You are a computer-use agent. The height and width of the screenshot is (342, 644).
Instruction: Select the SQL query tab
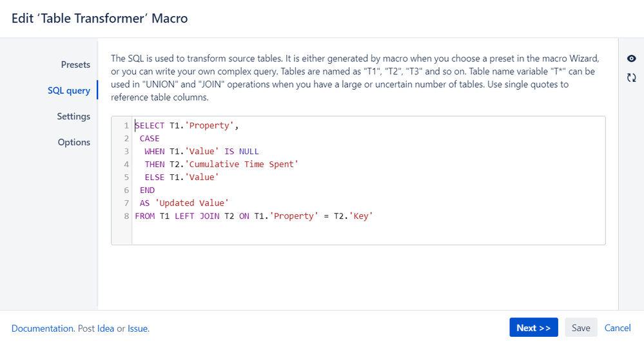pyautogui.click(x=68, y=90)
